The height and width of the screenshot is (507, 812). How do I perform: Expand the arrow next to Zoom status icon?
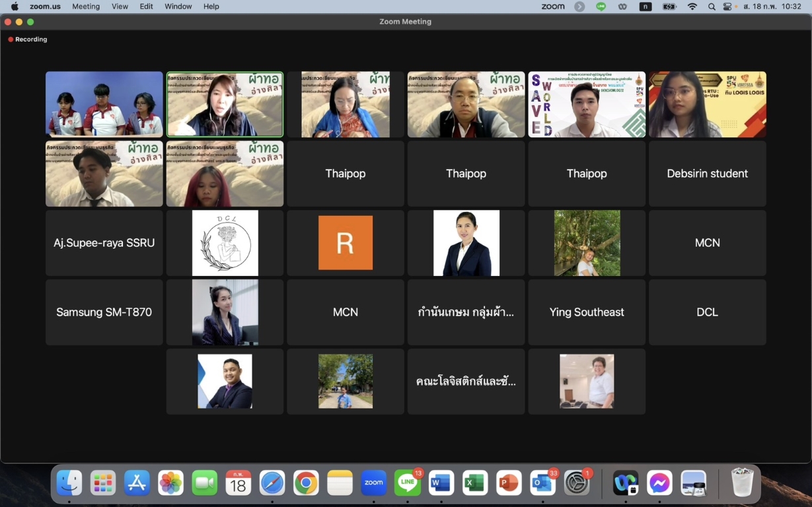[579, 7]
